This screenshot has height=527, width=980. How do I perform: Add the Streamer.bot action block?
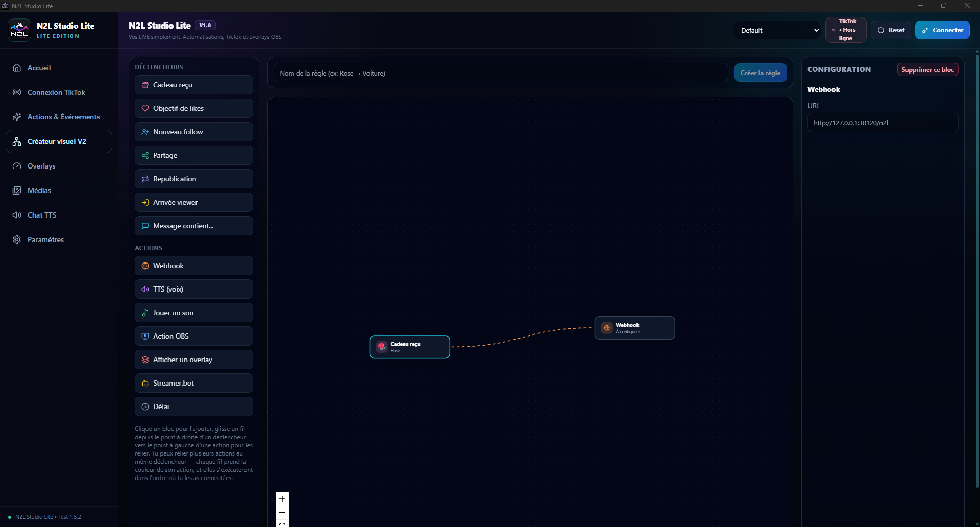click(x=194, y=383)
